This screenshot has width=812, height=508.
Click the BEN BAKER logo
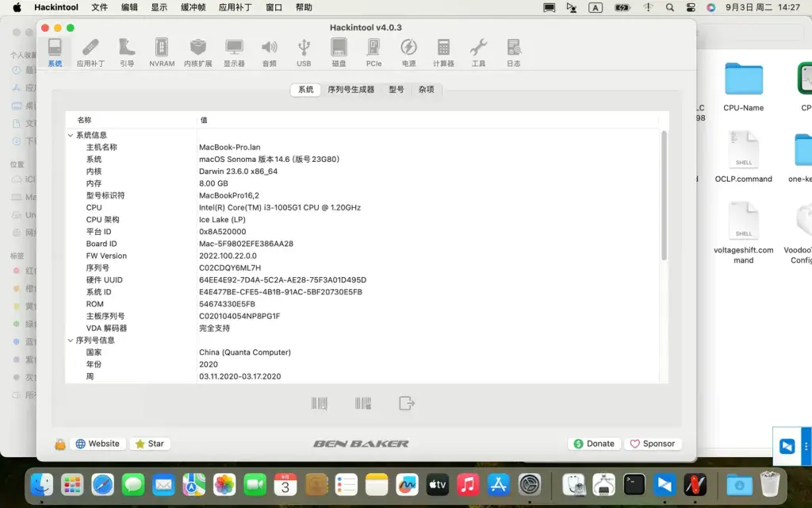click(x=361, y=444)
